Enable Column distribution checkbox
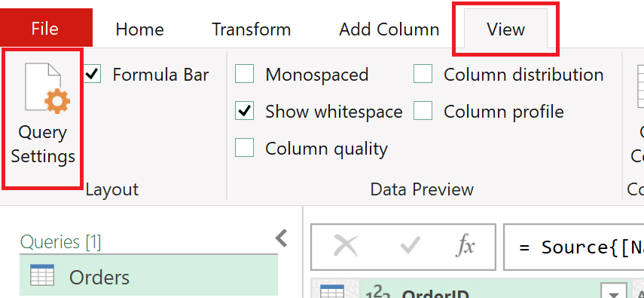The image size is (644, 298). (x=423, y=75)
